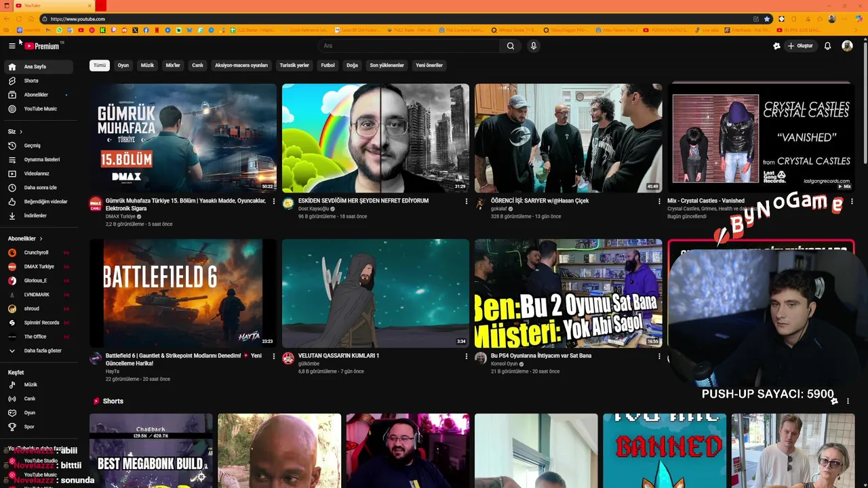Open Abonelikler in the sidebar
Image resolution: width=868 pixels, height=488 pixels.
pyautogui.click(x=39, y=95)
